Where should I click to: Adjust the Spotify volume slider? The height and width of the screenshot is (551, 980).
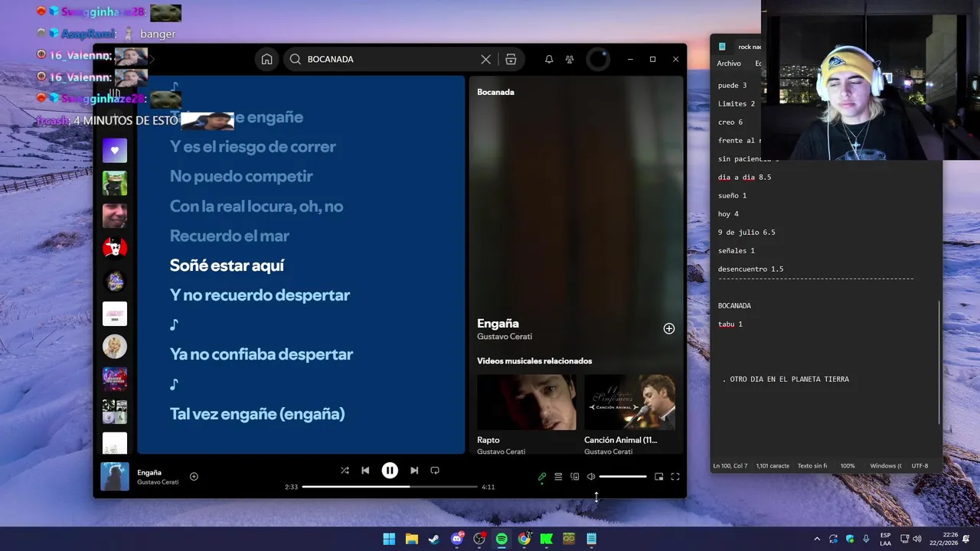pyautogui.click(x=622, y=477)
